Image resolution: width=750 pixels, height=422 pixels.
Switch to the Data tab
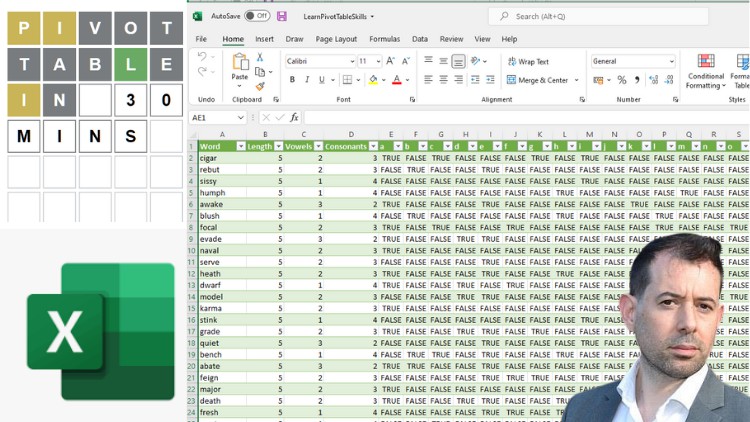point(420,39)
